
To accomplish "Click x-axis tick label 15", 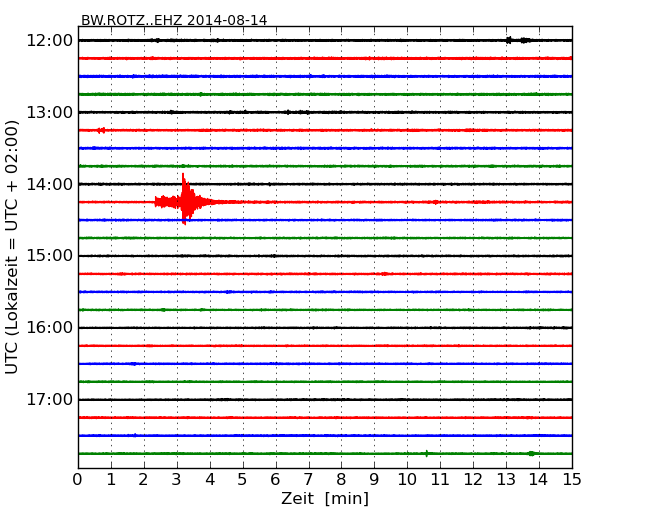I will [x=572, y=479].
